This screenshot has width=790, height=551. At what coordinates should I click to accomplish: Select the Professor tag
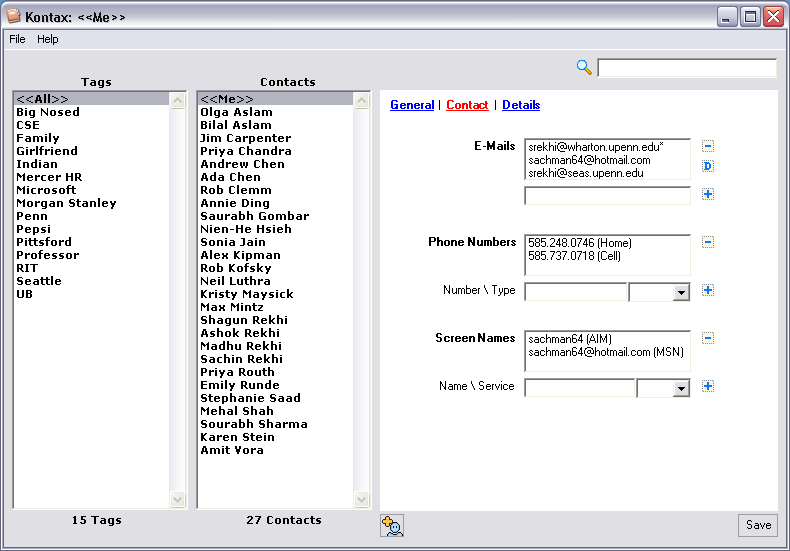(x=92, y=255)
